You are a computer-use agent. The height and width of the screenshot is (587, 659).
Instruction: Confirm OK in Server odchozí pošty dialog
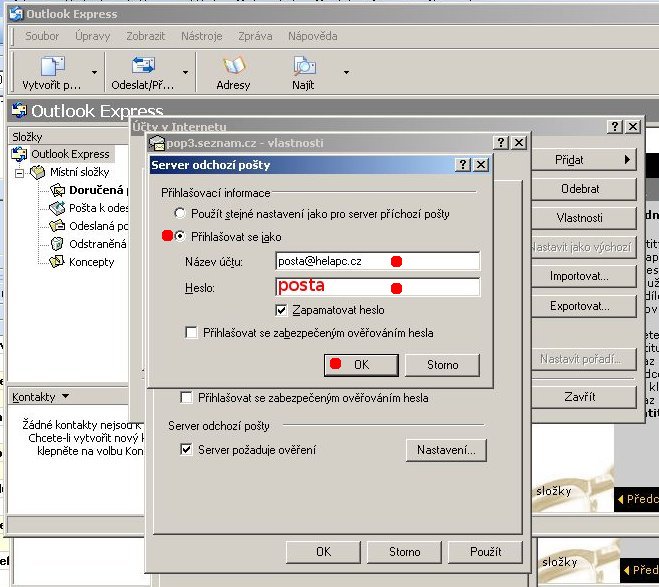point(361,365)
